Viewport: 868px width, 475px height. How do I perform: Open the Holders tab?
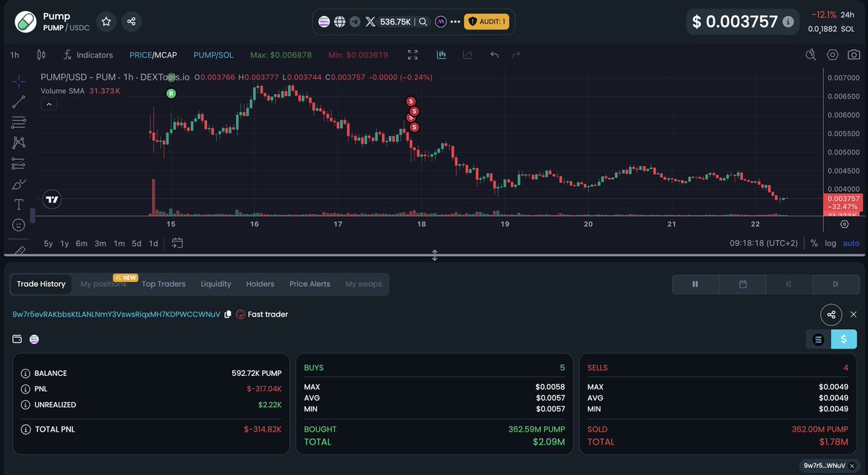click(x=260, y=284)
